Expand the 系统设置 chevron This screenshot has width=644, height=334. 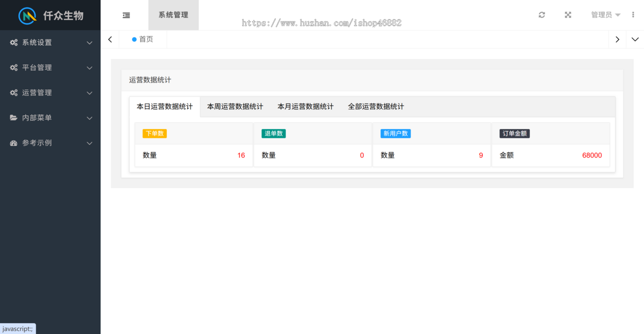pyautogui.click(x=90, y=43)
